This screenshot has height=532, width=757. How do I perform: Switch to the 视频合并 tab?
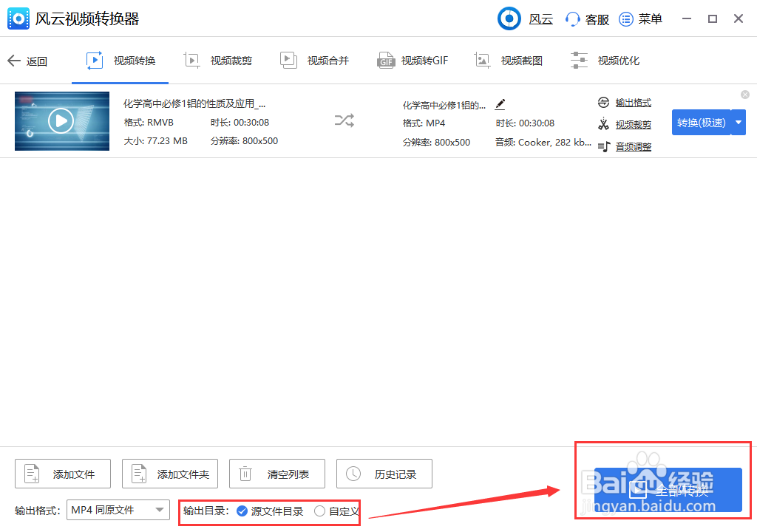tap(316, 60)
